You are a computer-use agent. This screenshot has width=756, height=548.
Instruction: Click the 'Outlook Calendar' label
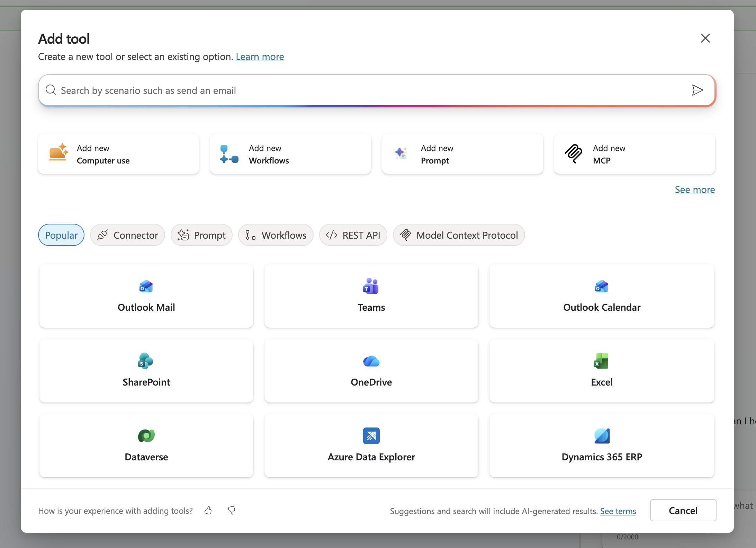(602, 307)
